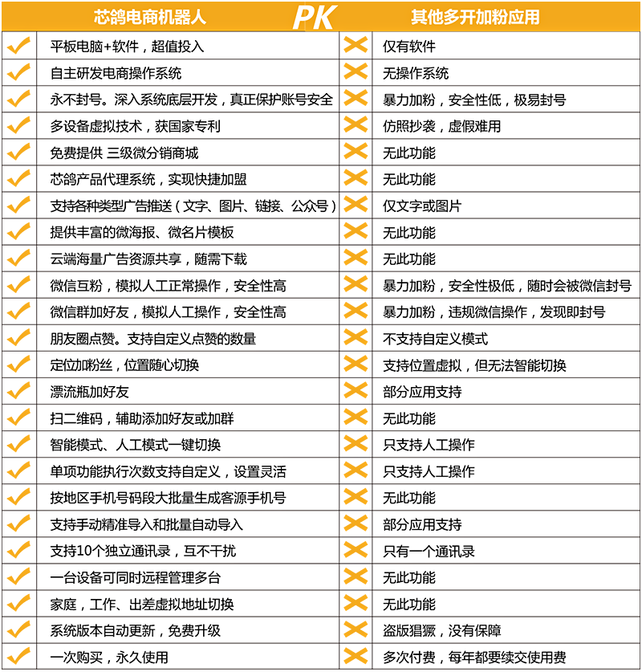Click the text 暴力加粉，安全性极低，随时会被微信封号
The image size is (642, 672).
[x=507, y=286]
